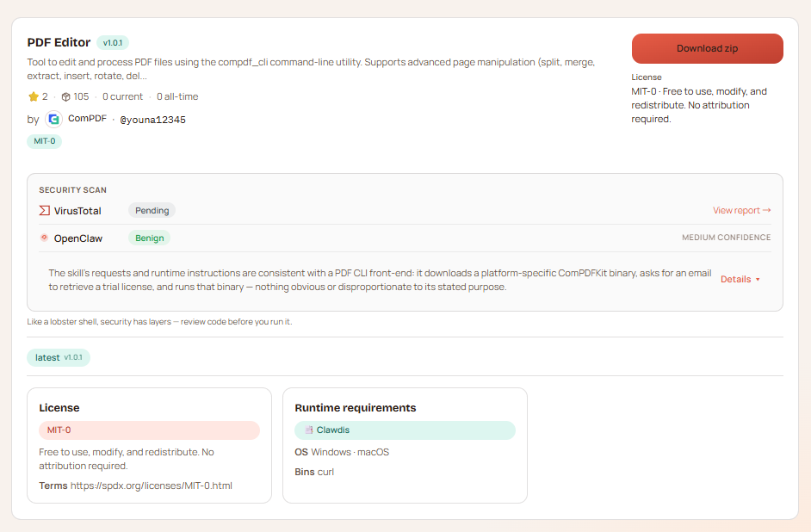
Task: Click the gold star rating icon
Action: pyautogui.click(x=34, y=96)
